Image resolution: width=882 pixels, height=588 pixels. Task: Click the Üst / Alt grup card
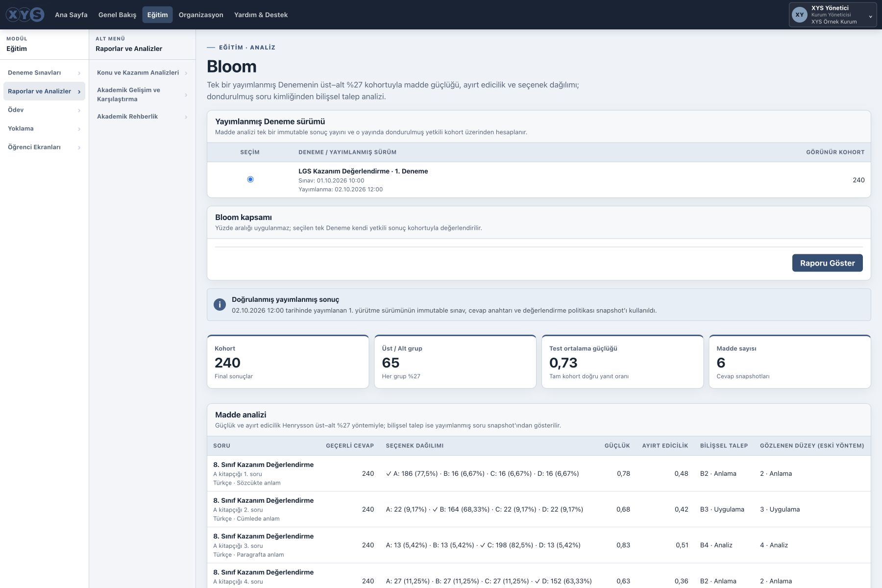455,362
